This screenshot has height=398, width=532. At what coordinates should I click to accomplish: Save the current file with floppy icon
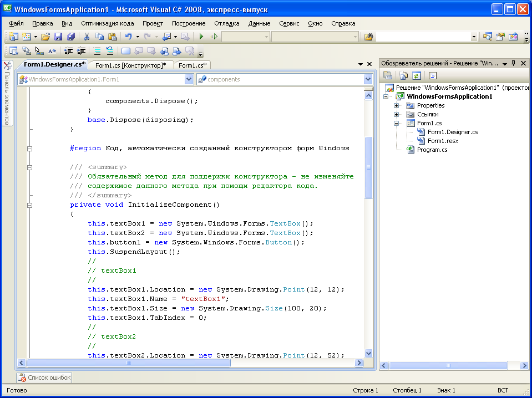[x=58, y=37]
